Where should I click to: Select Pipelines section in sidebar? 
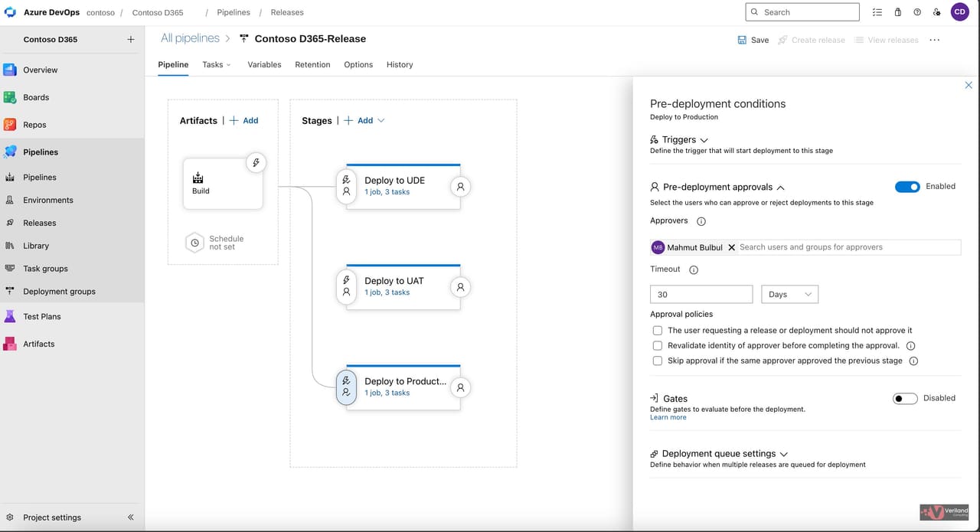point(72,152)
